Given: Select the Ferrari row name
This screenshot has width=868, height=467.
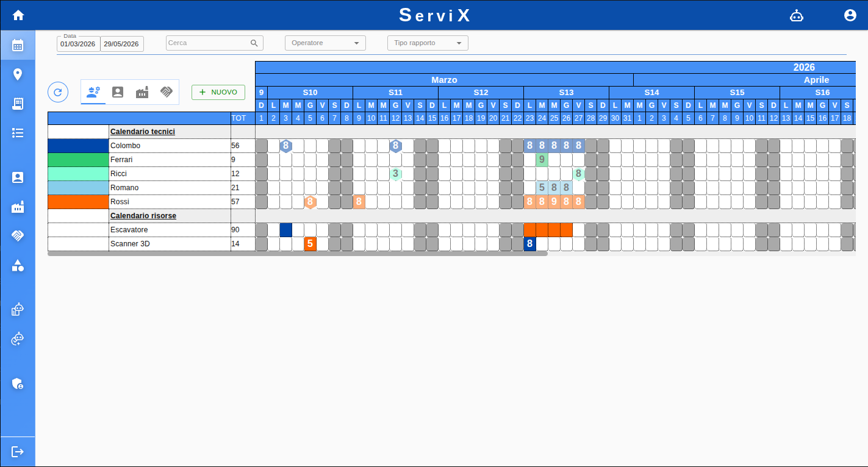Looking at the screenshot, I should pyautogui.click(x=121, y=160).
